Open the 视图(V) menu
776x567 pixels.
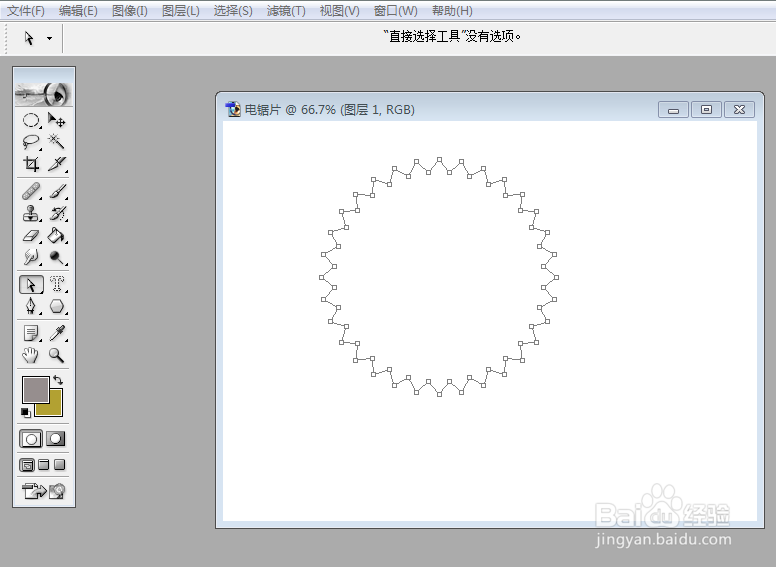tap(339, 10)
